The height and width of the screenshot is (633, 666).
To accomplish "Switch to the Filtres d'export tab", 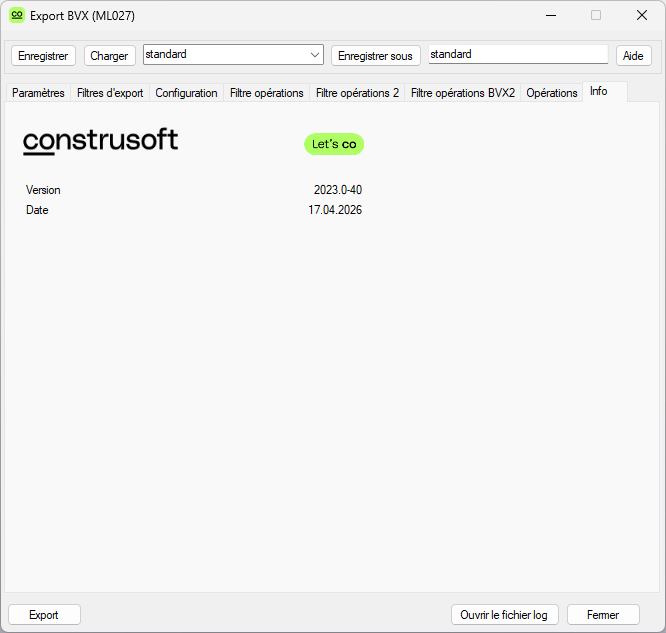I will pyautogui.click(x=110, y=93).
